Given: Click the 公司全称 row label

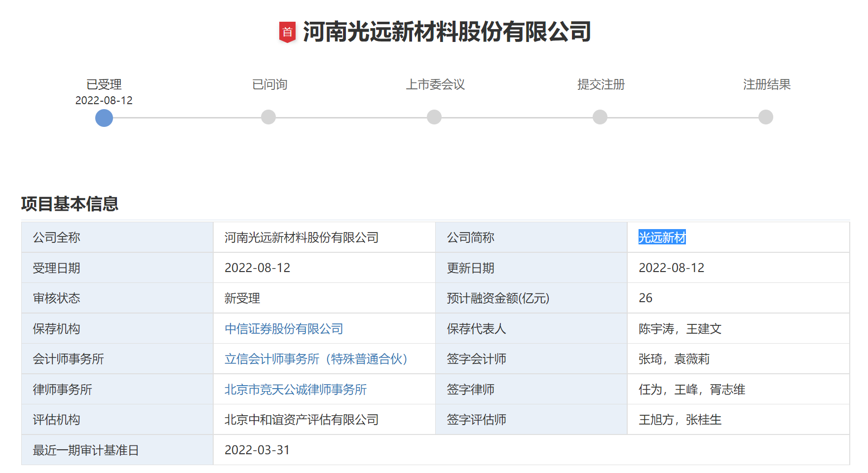Looking at the screenshot, I should [56, 237].
